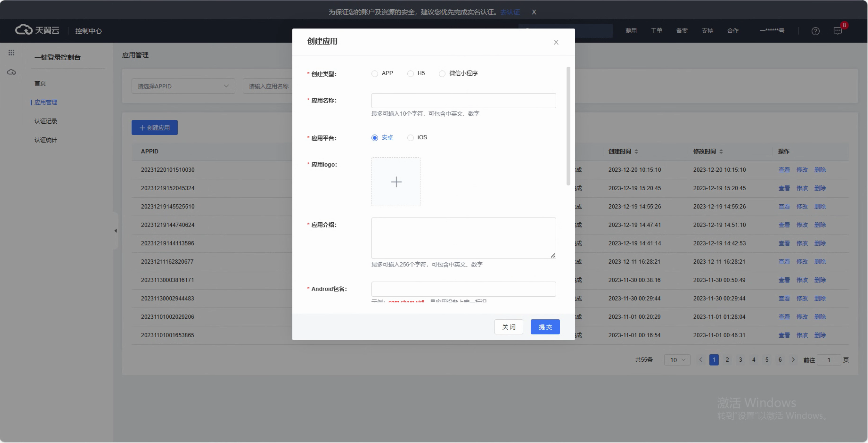
Task: Click the plus icon to upload logo
Action: (396, 182)
